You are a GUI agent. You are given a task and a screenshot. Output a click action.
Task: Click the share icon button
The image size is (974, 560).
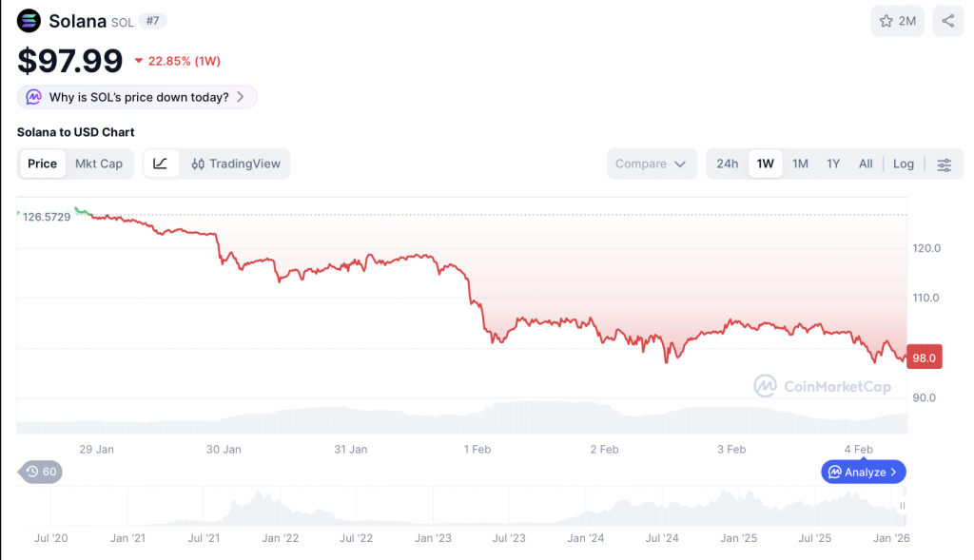pos(948,21)
